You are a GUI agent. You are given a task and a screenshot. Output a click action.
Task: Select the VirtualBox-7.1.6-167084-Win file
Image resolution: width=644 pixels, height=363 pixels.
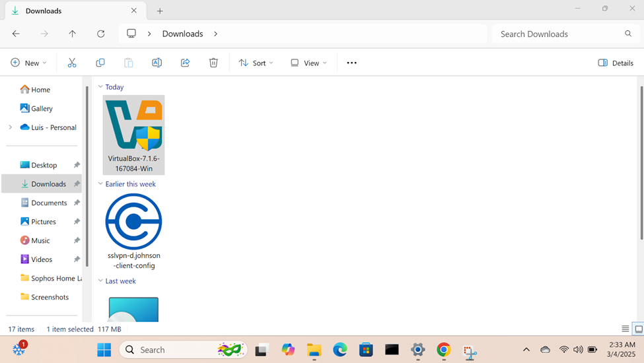(x=133, y=135)
